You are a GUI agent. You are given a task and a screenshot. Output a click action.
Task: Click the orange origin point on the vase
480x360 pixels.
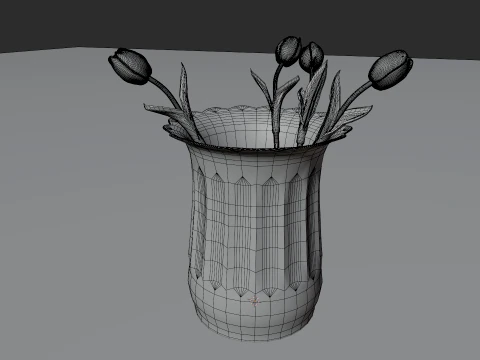point(255,301)
